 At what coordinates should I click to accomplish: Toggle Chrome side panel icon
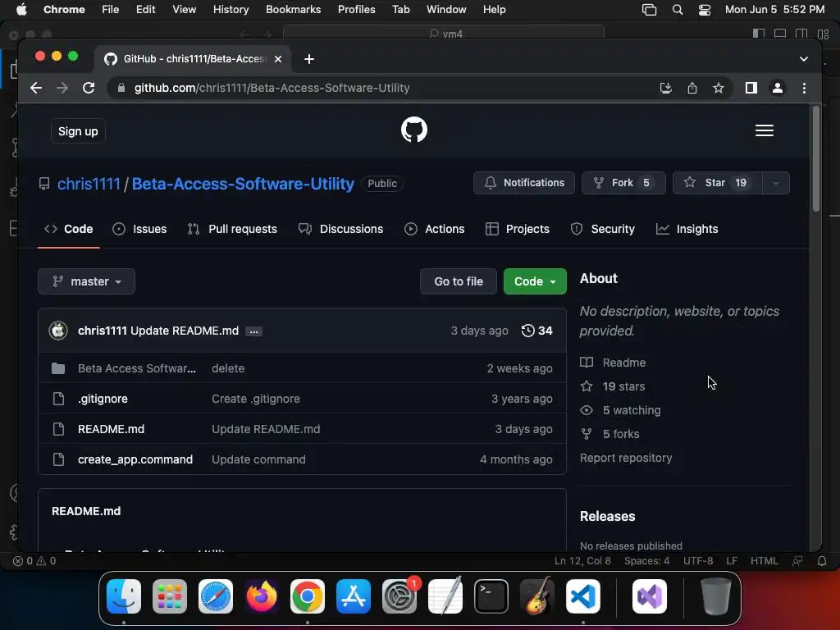pyautogui.click(x=751, y=88)
